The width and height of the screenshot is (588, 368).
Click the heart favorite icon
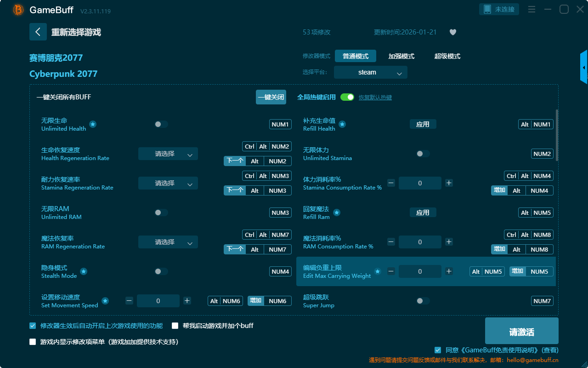(452, 32)
